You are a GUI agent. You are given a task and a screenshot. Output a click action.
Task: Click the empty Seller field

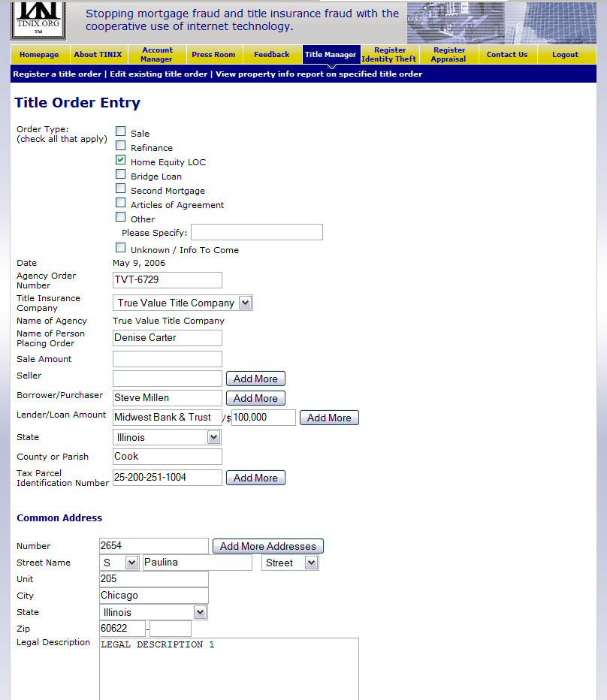point(168,379)
